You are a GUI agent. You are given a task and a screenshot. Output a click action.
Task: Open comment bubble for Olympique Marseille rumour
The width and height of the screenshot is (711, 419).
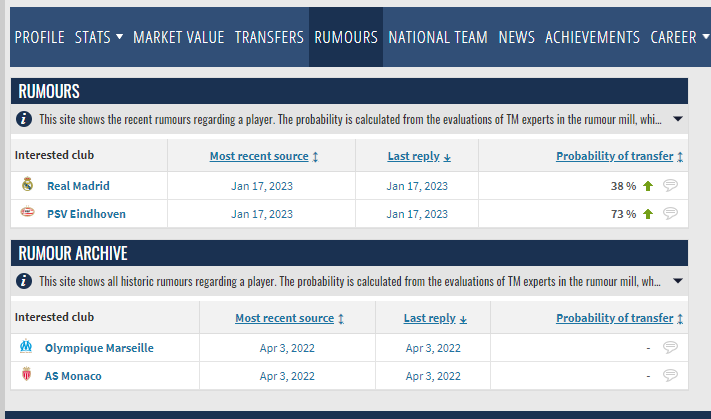coord(670,347)
